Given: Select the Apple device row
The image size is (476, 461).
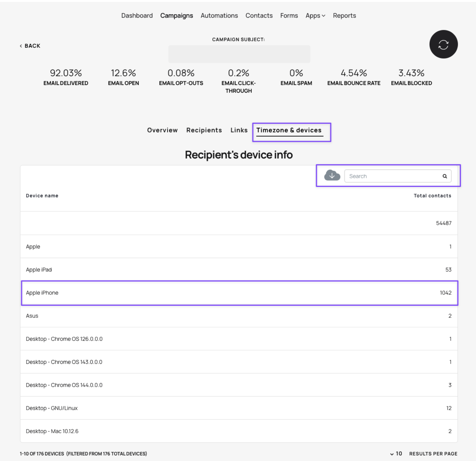Looking at the screenshot, I should coord(239,246).
